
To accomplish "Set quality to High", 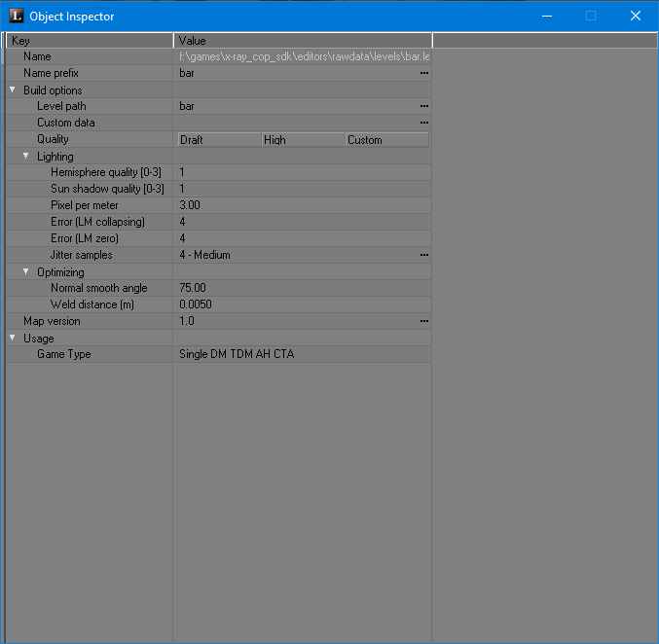I will click(302, 139).
